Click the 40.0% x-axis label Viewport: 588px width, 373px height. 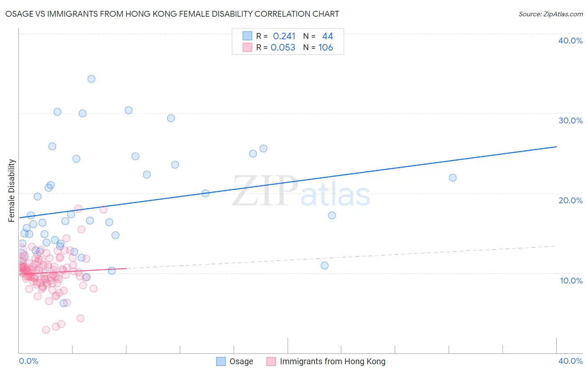tap(570, 361)
